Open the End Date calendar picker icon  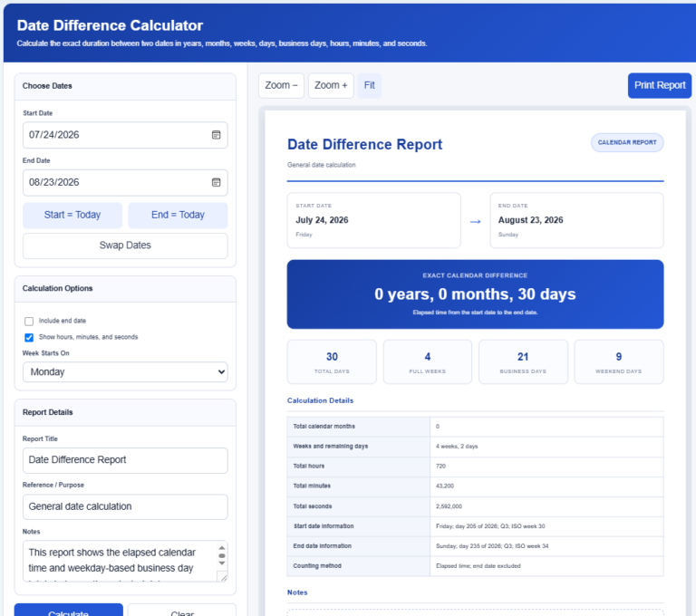pyautogui.click(x=217, y=182)
